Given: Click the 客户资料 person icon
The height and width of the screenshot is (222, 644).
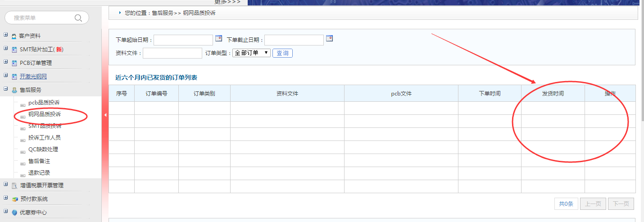Looking at the screenshot, I should [14, 36].
